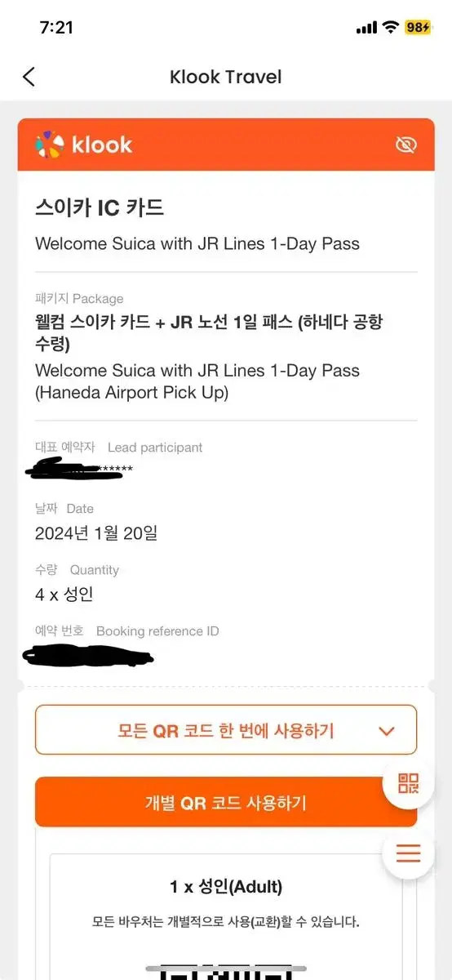The image size is (452, 980).
Task: Tap 개별 QR 코드 사용하기 button
Action: 226,802
